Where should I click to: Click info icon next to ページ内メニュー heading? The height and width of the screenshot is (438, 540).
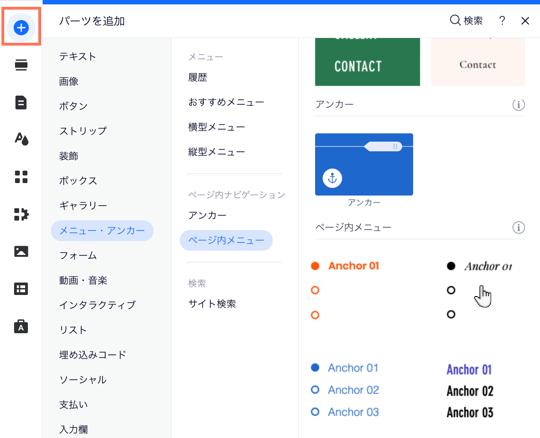click(x=518, y=227)
